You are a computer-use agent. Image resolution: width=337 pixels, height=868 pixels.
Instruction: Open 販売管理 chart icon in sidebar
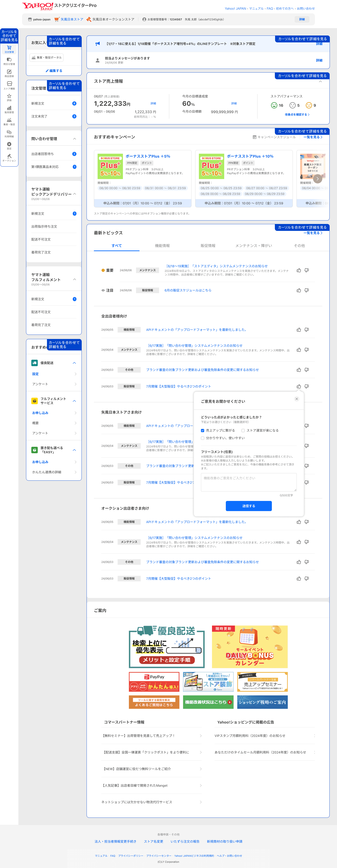click(x=9, y=110)
